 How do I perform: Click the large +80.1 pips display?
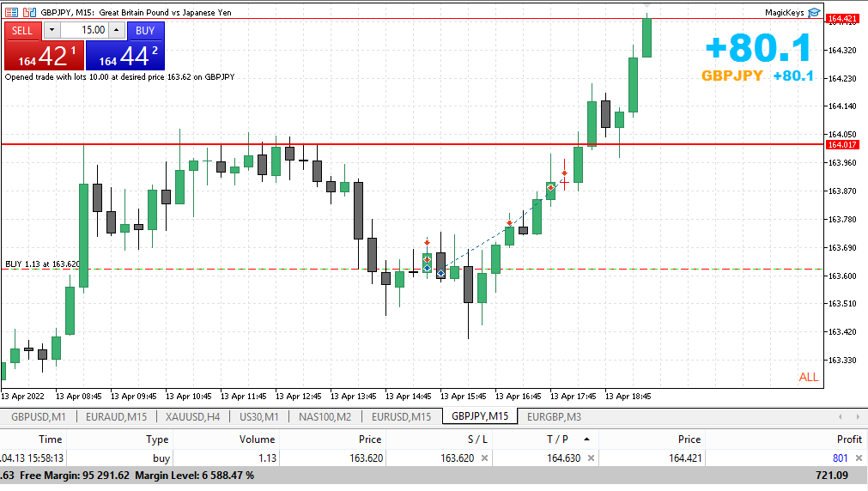pyautogui.click(x=758, y=48)
